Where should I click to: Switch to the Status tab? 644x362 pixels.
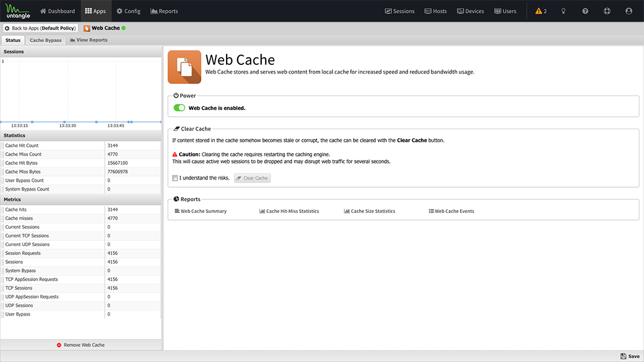[13, 40]
